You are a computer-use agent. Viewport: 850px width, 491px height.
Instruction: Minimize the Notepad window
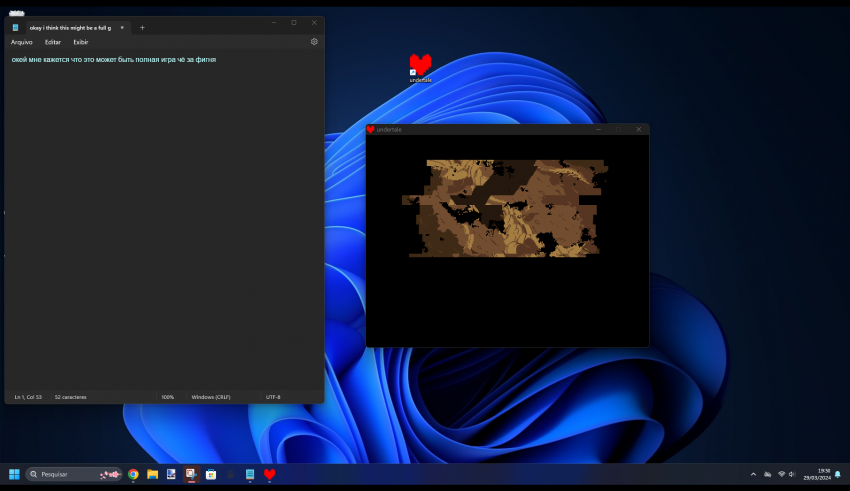pyautogui.click(x=274, y=23)
